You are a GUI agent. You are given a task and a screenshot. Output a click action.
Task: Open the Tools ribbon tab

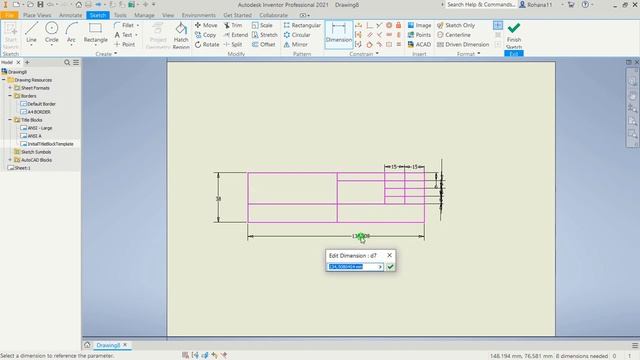(120, 15)
